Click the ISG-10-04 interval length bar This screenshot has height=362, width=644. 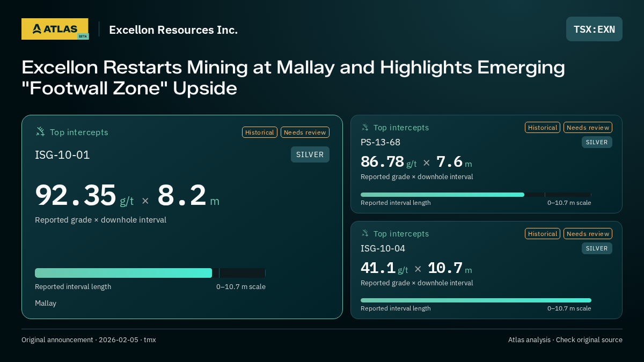476,300
